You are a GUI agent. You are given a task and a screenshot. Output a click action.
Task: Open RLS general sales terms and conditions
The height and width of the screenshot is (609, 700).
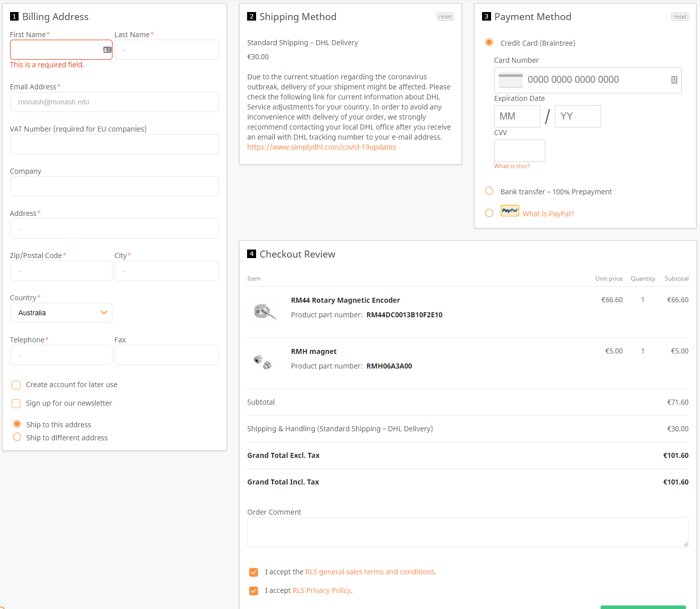tap(370, 572)
